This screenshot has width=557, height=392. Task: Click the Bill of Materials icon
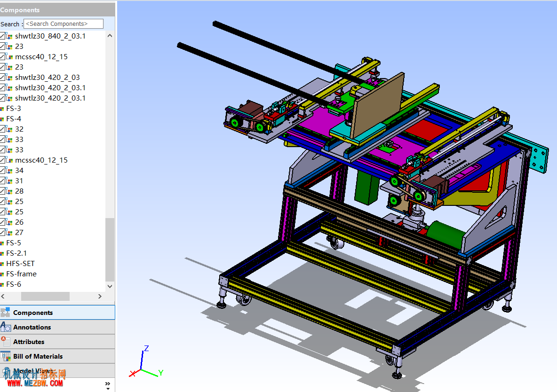(x=5, y=356)
